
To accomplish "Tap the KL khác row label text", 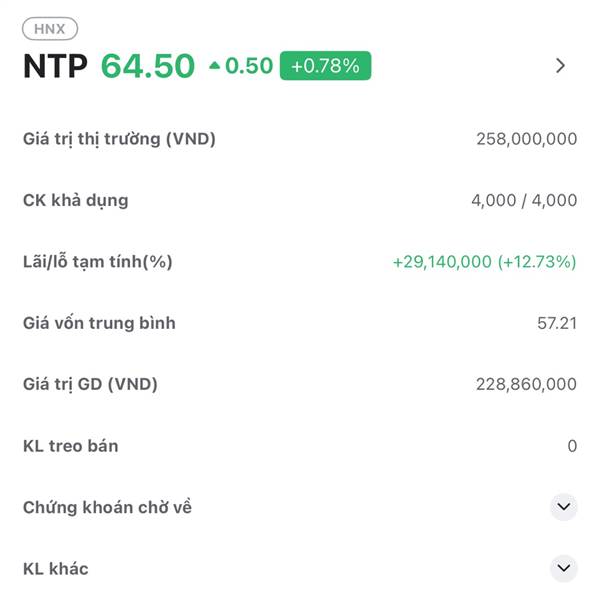I will click(55, 569).
